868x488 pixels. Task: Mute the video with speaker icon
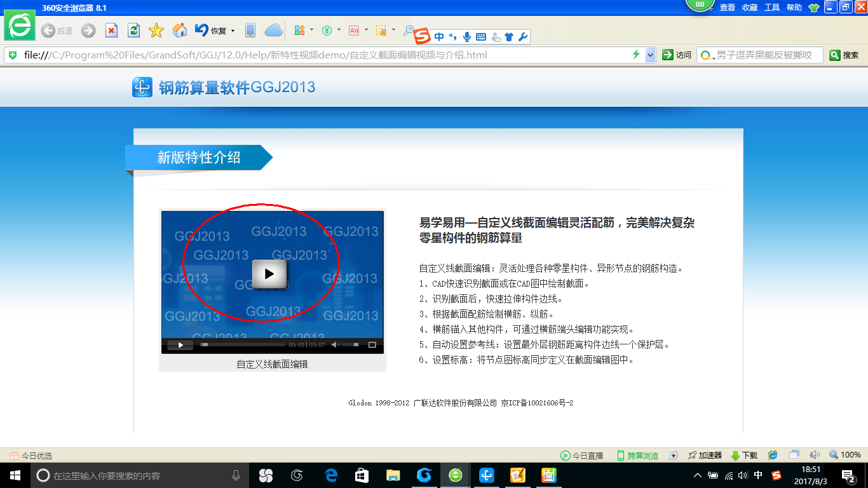click(336, 345)
